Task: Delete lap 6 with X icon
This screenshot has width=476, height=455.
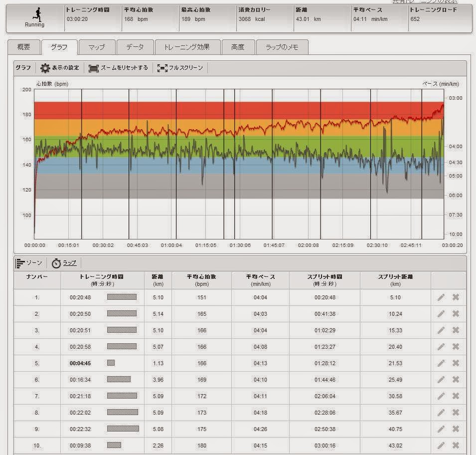Action: (x=456, y=380)
